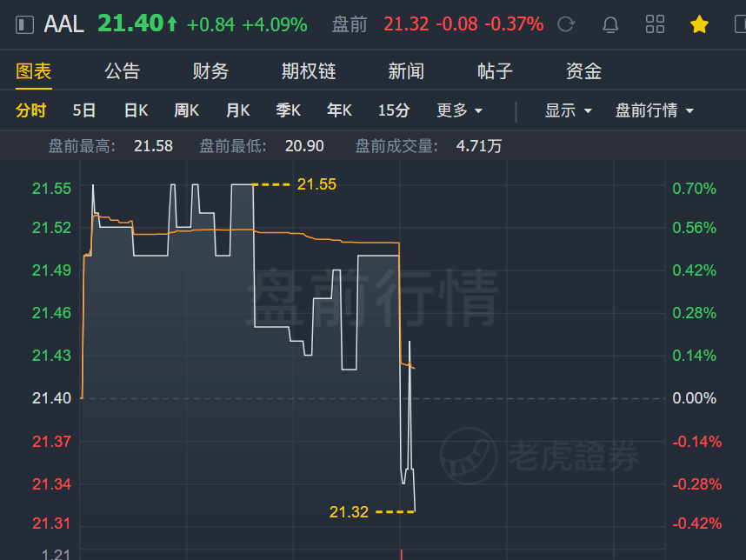Toggle the left sidebar panel icon
This screenshot has height=560, width=746.
pyautogui.click(x=24, y=24)
